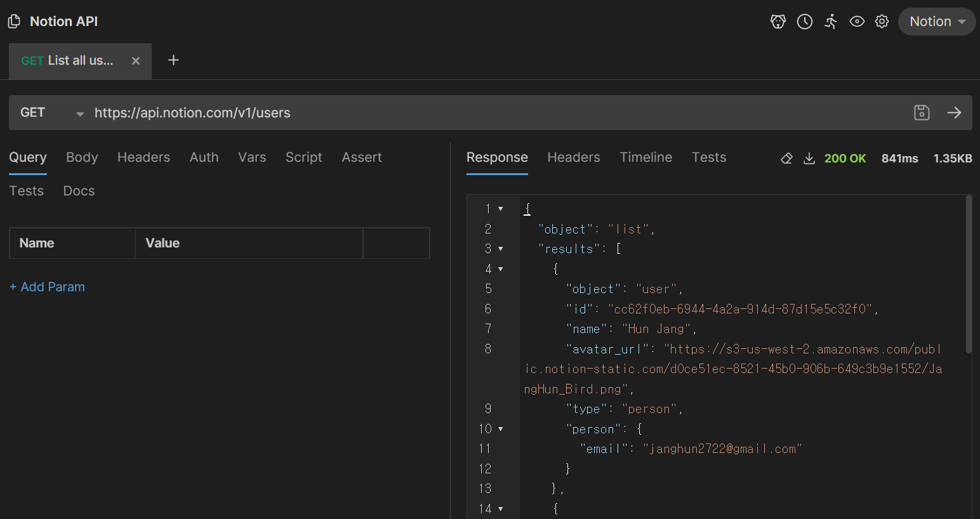Toggle the eye preview icon
This screenshot has width=980, height=519.
(x=857, y=22)
